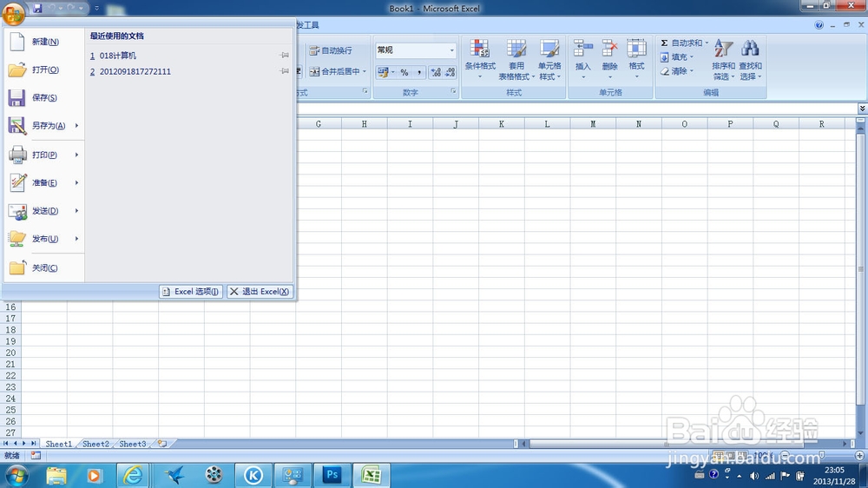
Task: Click the quick access Save icon
Action: point(37,8)
